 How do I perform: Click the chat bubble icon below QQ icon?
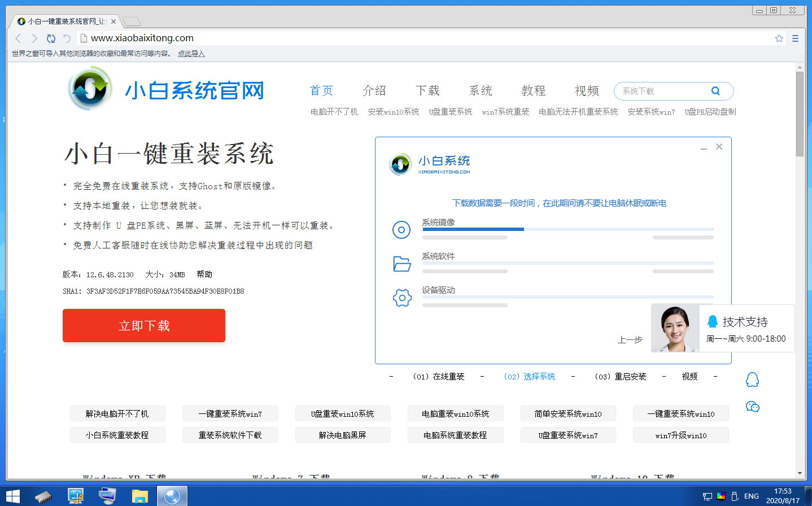coord(753,406)
